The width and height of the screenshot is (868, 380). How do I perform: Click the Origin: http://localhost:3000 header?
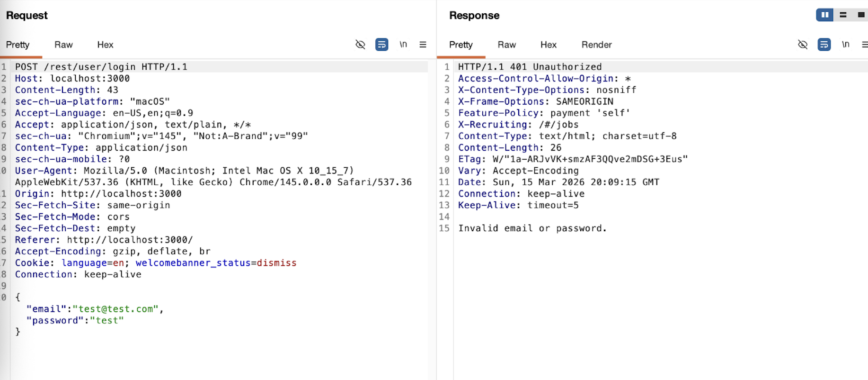coord(98,193)
